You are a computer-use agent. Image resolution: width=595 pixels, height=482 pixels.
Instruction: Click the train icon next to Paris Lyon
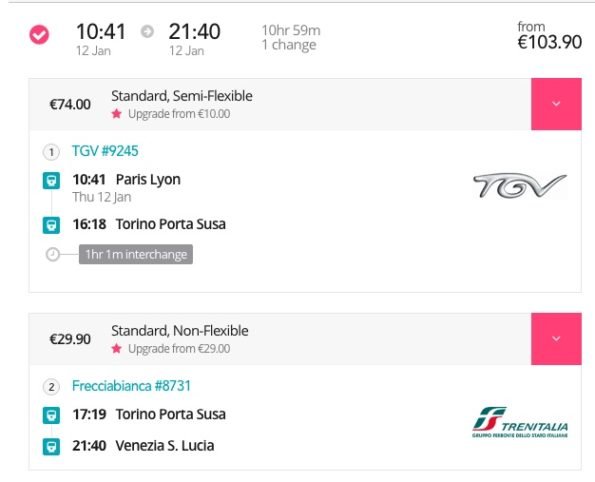pyautogui.click(x=51, y=181)
